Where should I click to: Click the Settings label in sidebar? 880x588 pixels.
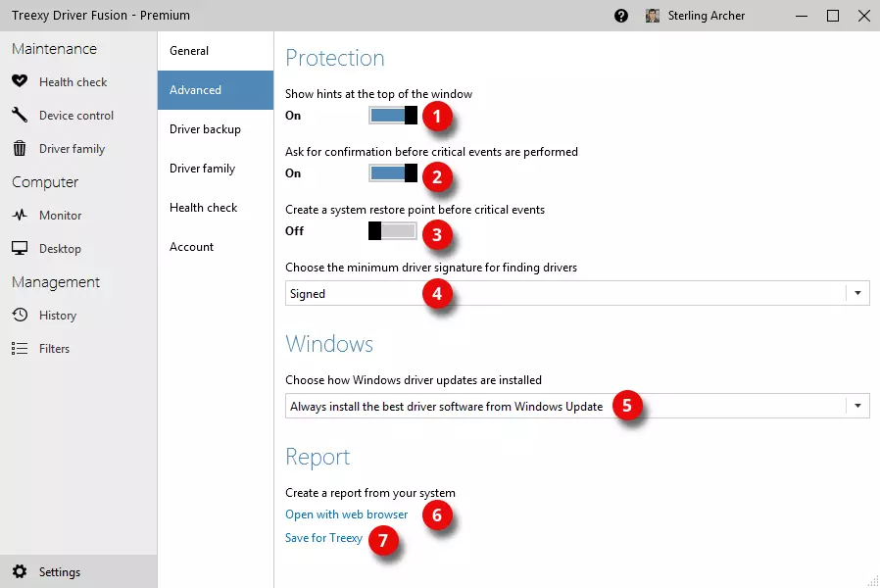[x=60, y=572]
